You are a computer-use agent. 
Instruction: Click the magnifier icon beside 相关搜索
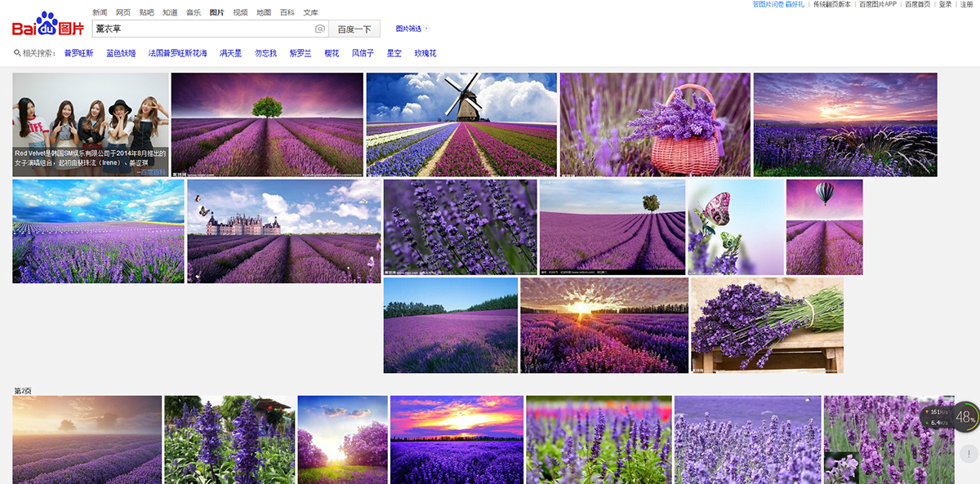tap(17, 53)
